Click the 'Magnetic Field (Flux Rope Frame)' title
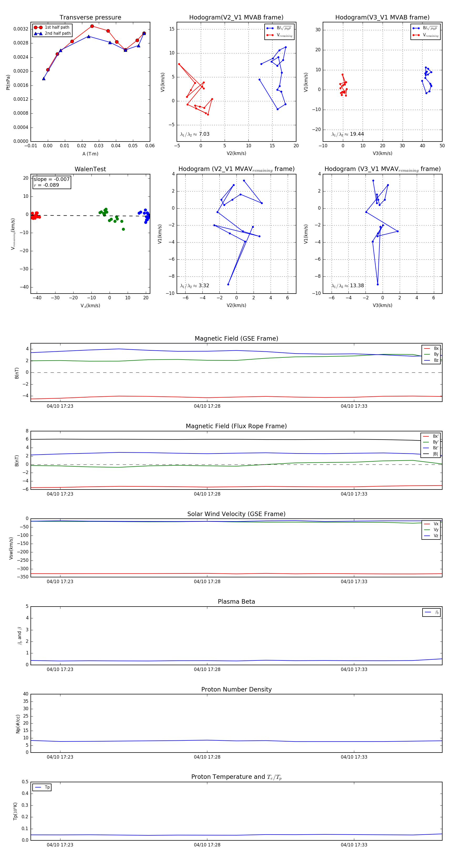Screen dimensions: 473x868 [x=236, y=426]
